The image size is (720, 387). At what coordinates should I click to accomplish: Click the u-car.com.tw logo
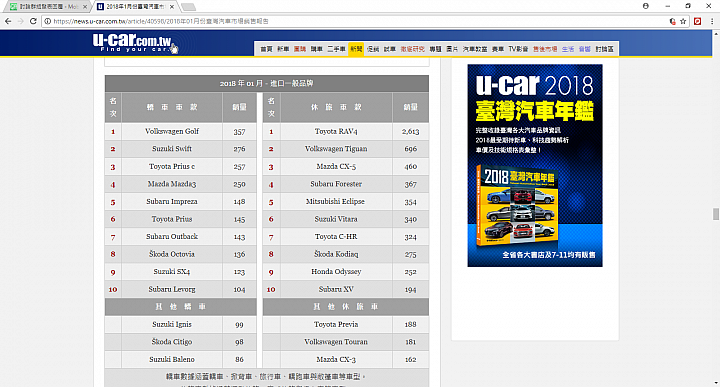(x=132, y=43)
